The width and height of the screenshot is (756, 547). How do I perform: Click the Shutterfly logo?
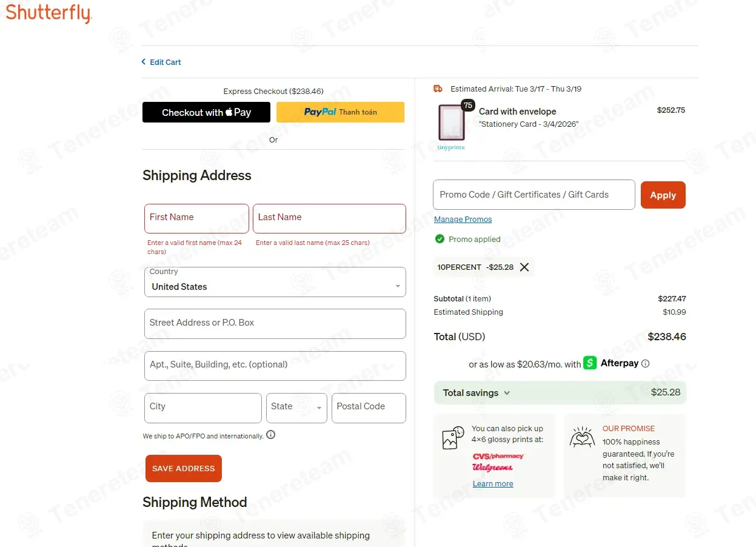click(x=48, y=13)
